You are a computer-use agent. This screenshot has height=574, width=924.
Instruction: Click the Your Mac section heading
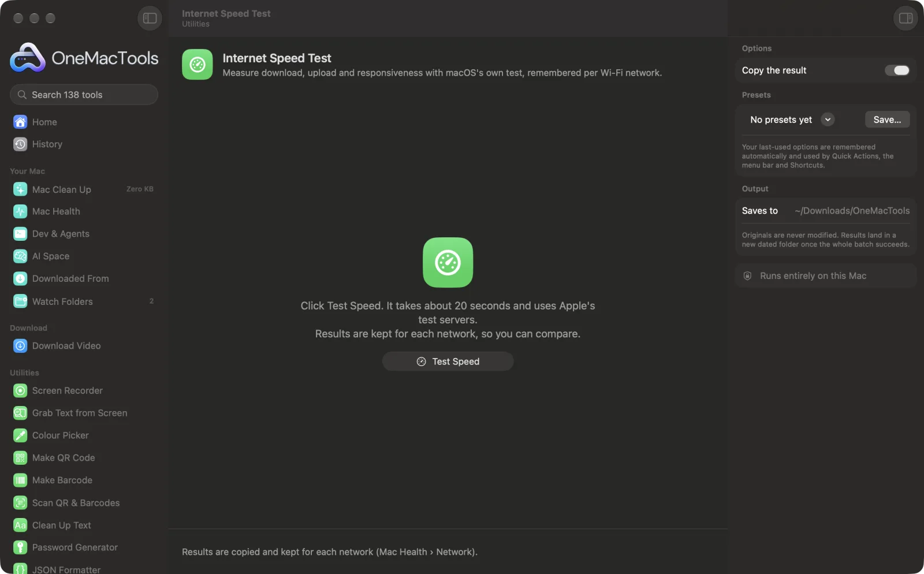tap(27, 172)
